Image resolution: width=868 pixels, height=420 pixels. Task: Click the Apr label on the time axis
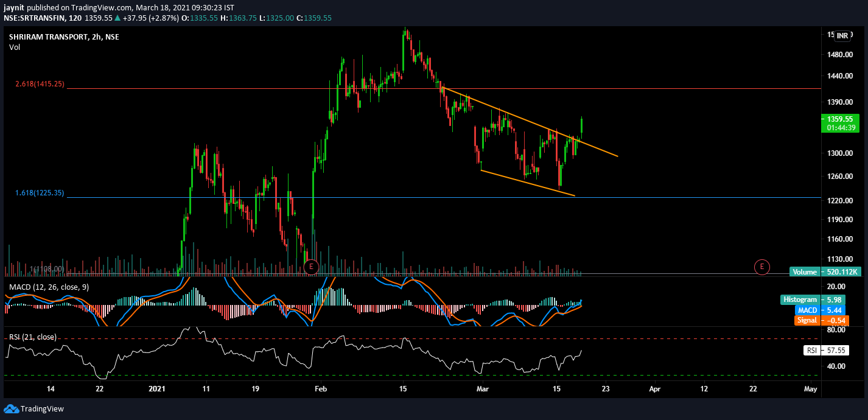point(655,388)
